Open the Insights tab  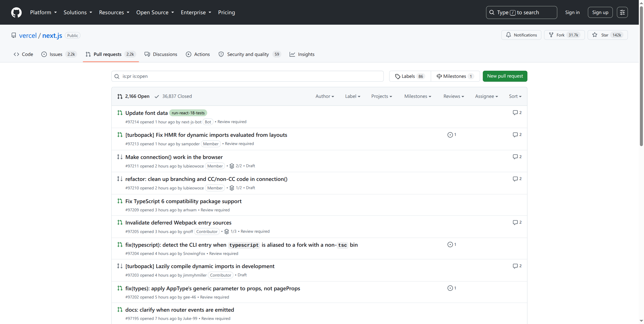302,54
